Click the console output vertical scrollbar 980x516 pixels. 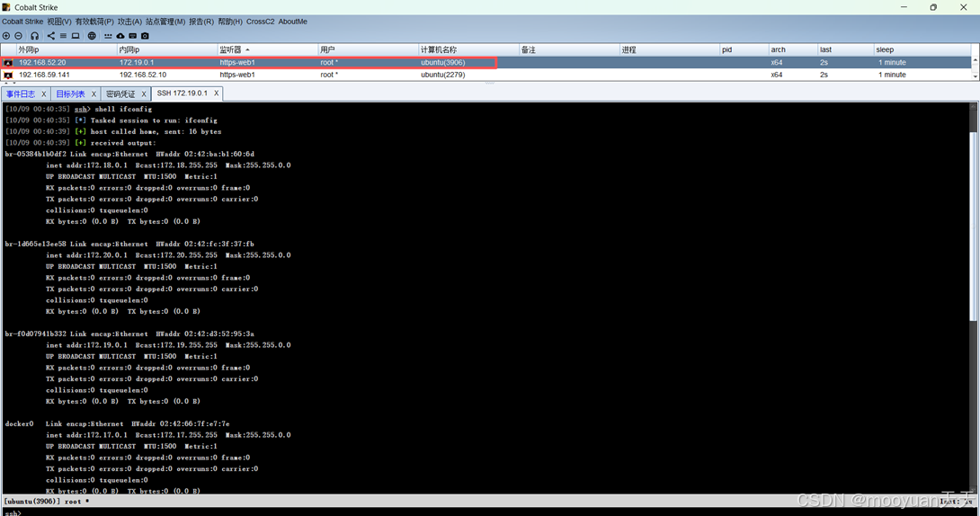pos(975,298)
